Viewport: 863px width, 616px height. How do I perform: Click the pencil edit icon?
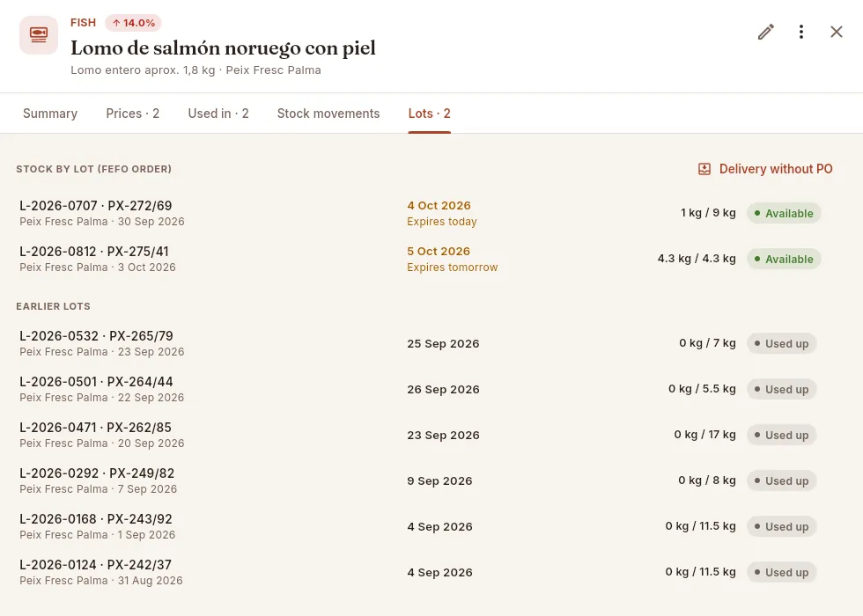pyautogui.click(x=765, y=32)
